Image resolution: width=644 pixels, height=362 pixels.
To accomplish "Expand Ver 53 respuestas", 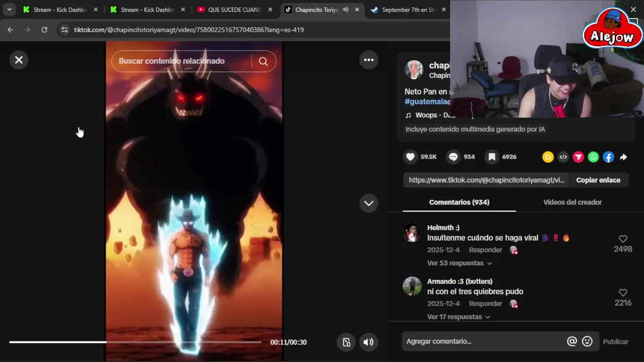I will (x=459, y=263).
